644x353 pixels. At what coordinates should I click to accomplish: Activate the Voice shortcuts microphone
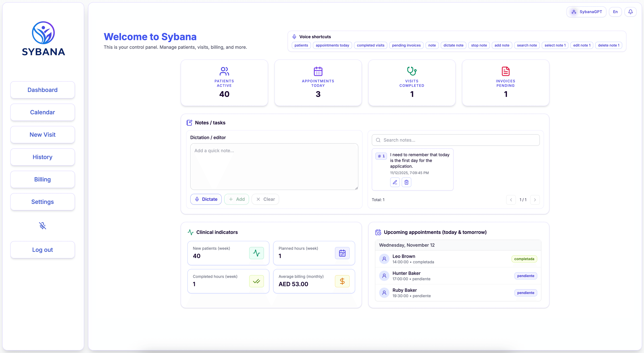(294, 37)
